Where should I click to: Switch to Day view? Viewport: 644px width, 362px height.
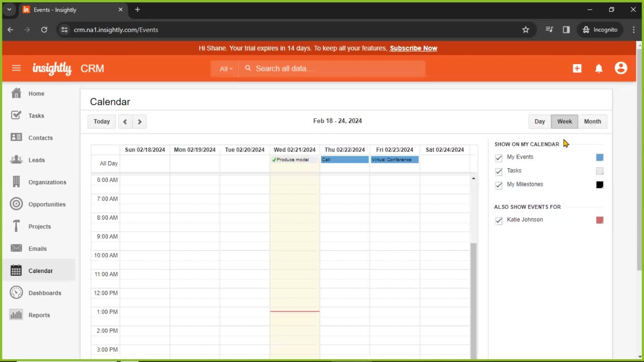coord(540,121)
